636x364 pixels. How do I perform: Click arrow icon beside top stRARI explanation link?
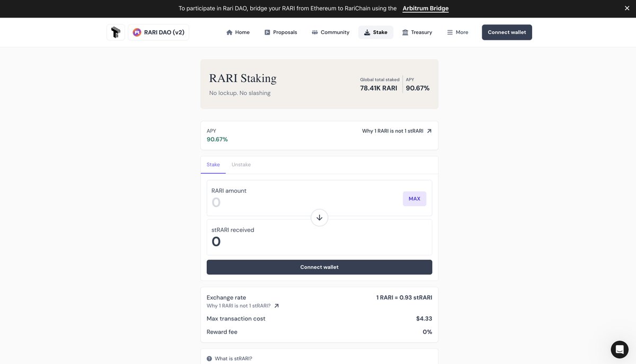point(429,131)
